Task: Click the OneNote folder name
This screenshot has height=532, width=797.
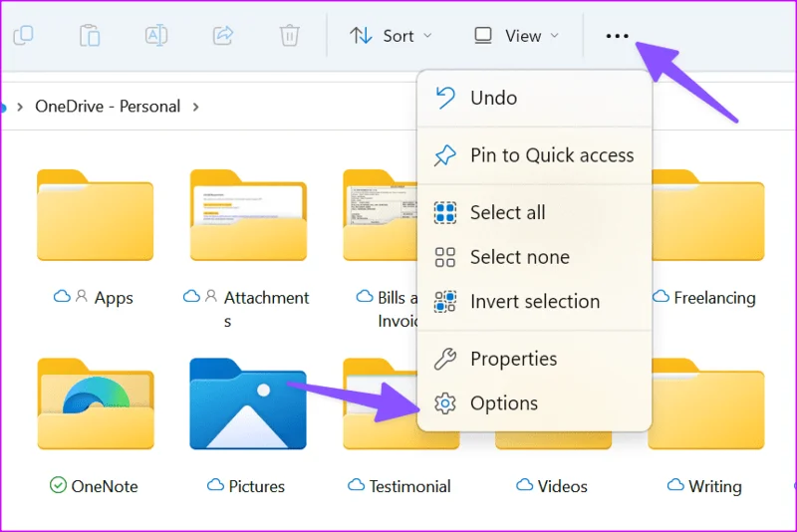Action: [105, 486]
